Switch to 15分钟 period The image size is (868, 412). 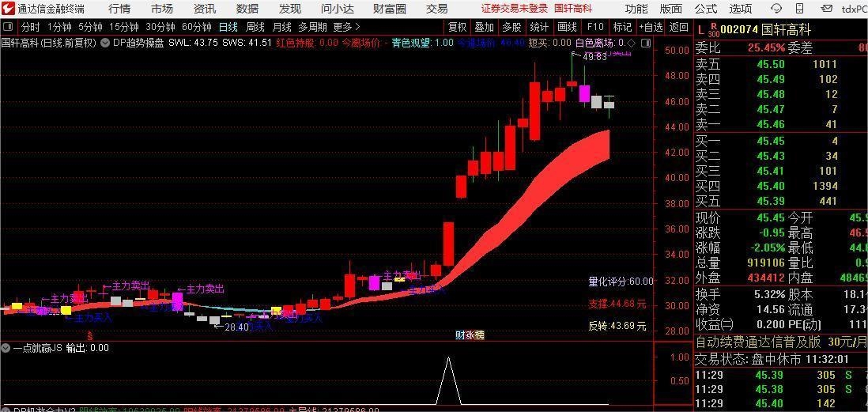124,27
